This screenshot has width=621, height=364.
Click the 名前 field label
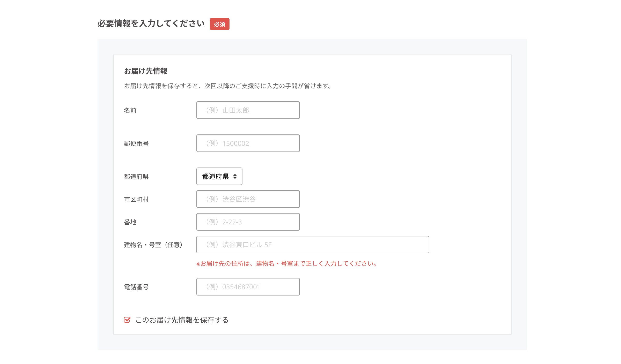pos(130,111)
